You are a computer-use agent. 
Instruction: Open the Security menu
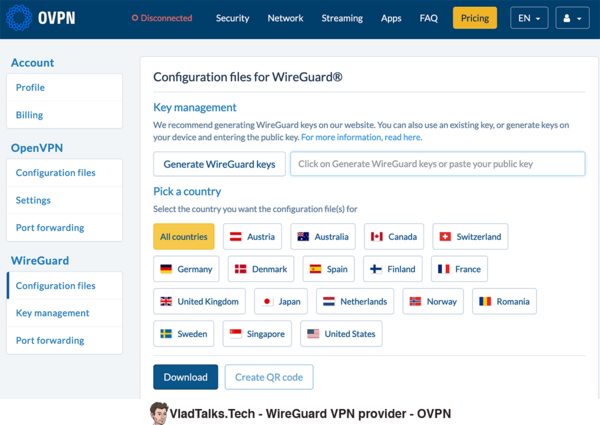click(x=232, y=18)
